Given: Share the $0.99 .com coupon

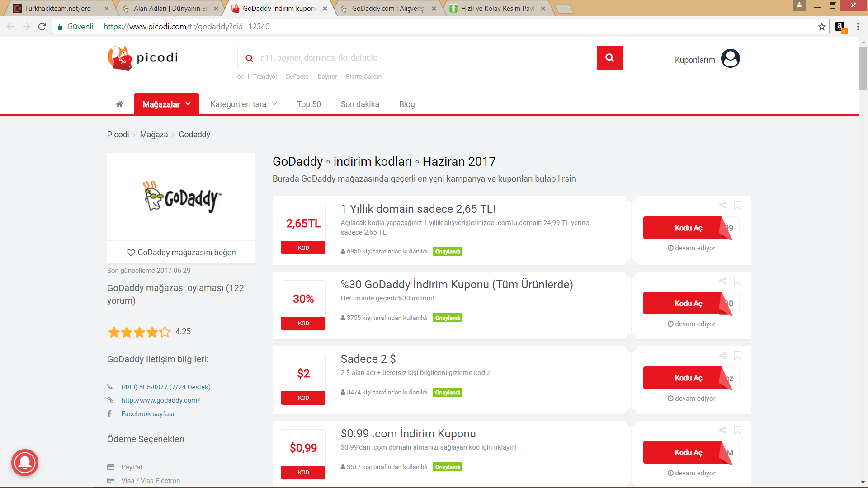Looking at the screenshot, I should [x=723, y=430].
